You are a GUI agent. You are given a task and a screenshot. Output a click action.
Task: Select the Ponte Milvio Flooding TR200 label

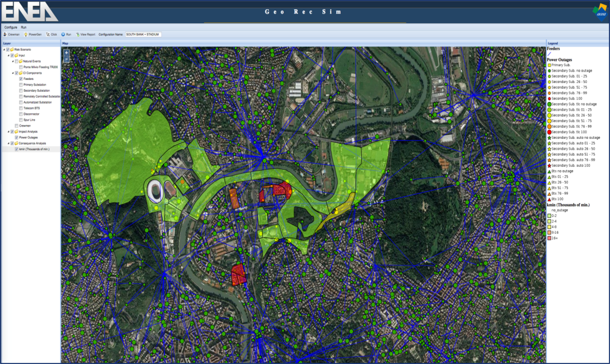pos(41,67)
